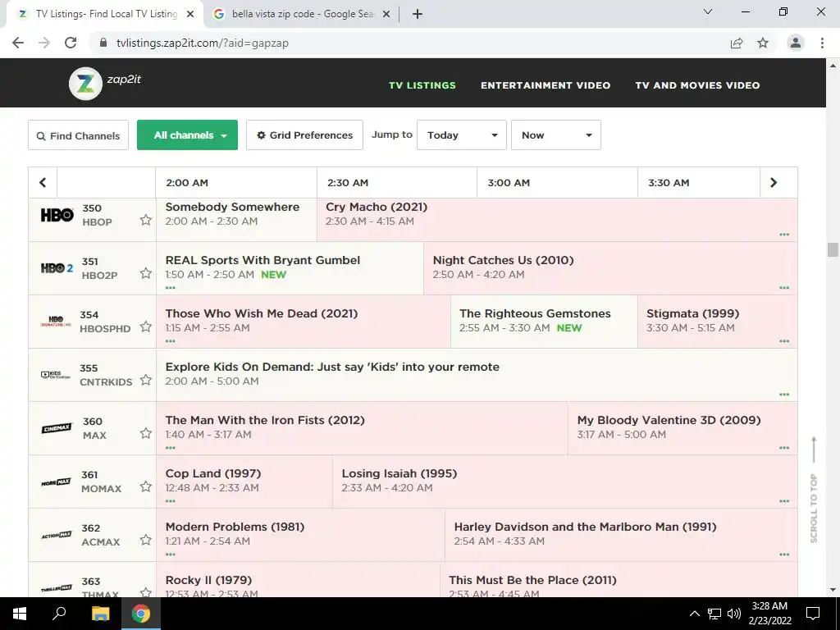
Task: Bookmark this page with star
Action: click(763, 43)
